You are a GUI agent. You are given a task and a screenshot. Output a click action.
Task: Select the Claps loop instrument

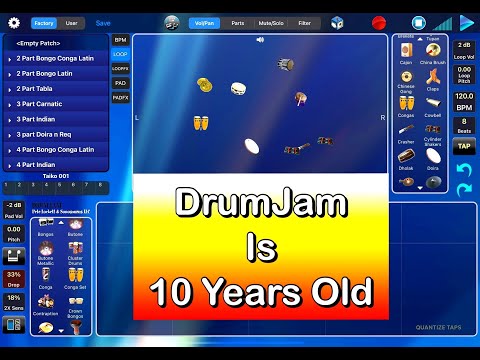tap(433, 80)
